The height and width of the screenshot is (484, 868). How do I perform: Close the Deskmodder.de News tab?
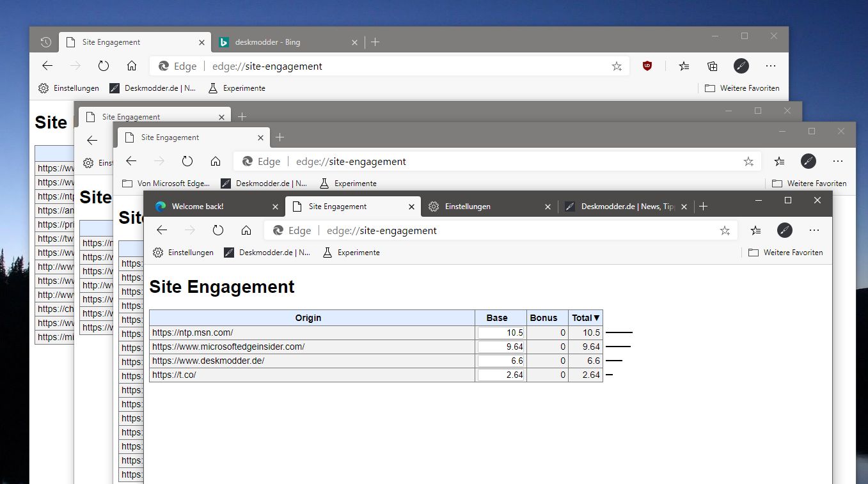click(x=684, y=207)
